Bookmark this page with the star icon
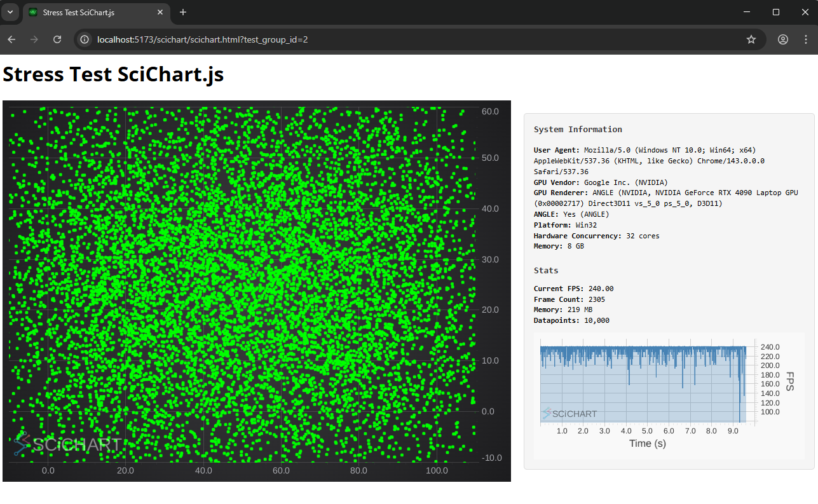The width and height of the screenshot is (818, 504). tap(751, 39)
